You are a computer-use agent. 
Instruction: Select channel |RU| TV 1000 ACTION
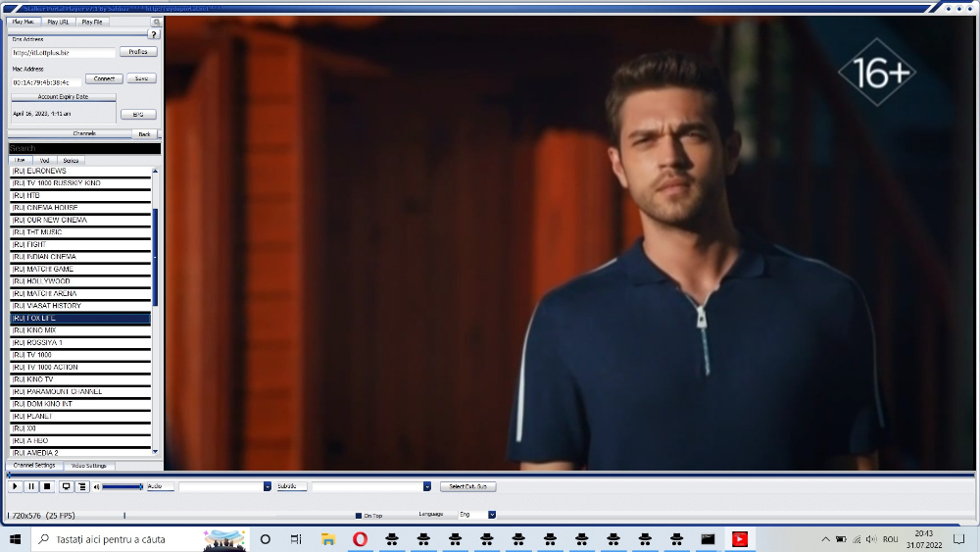[x=80, y=367]
